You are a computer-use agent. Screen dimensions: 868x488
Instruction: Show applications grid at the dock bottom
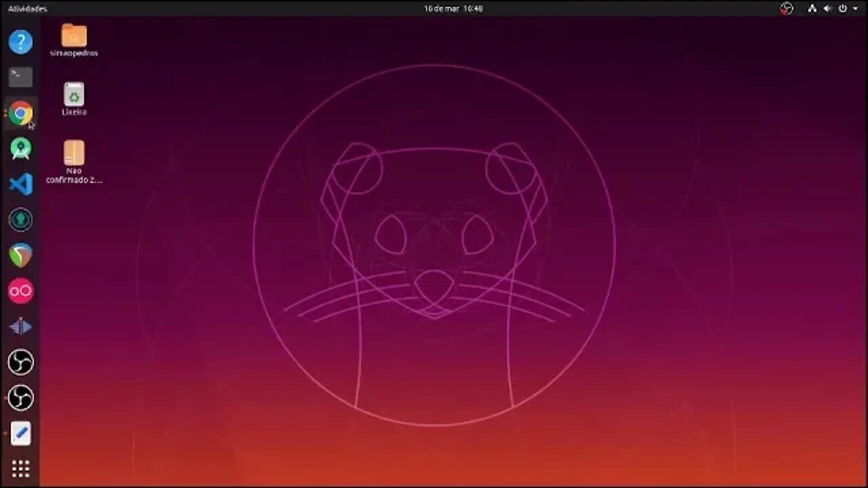(20, 468)
